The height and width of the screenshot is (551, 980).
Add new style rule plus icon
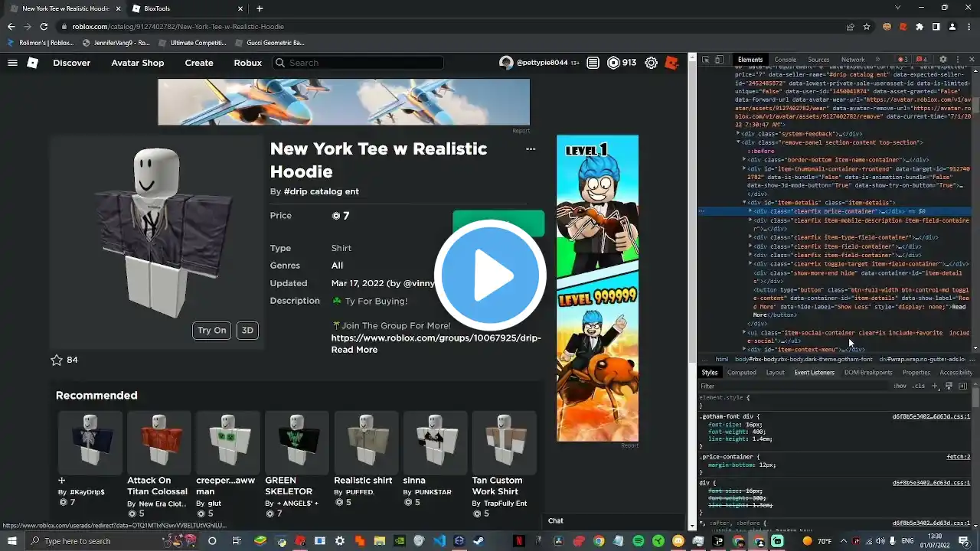935,386
